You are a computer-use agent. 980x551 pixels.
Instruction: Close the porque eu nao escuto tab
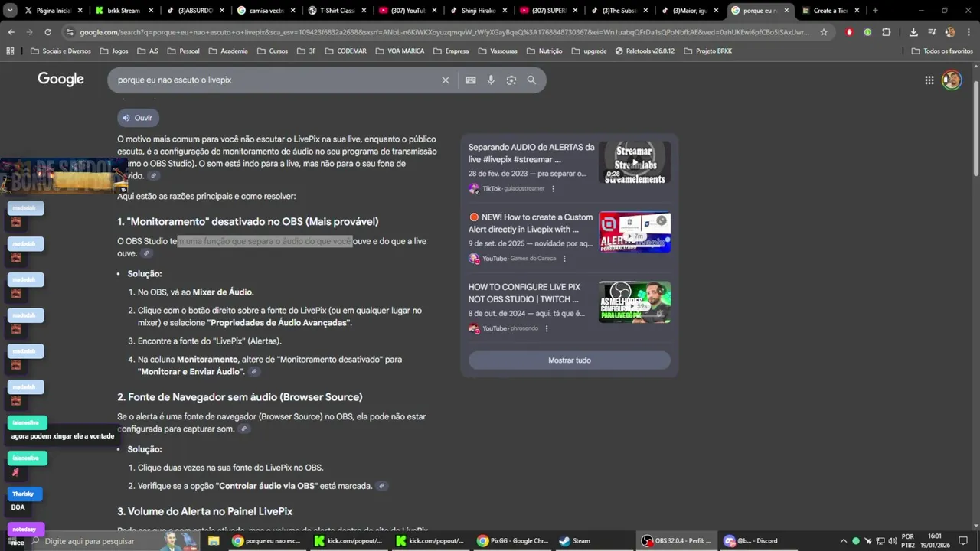point(786,11)
